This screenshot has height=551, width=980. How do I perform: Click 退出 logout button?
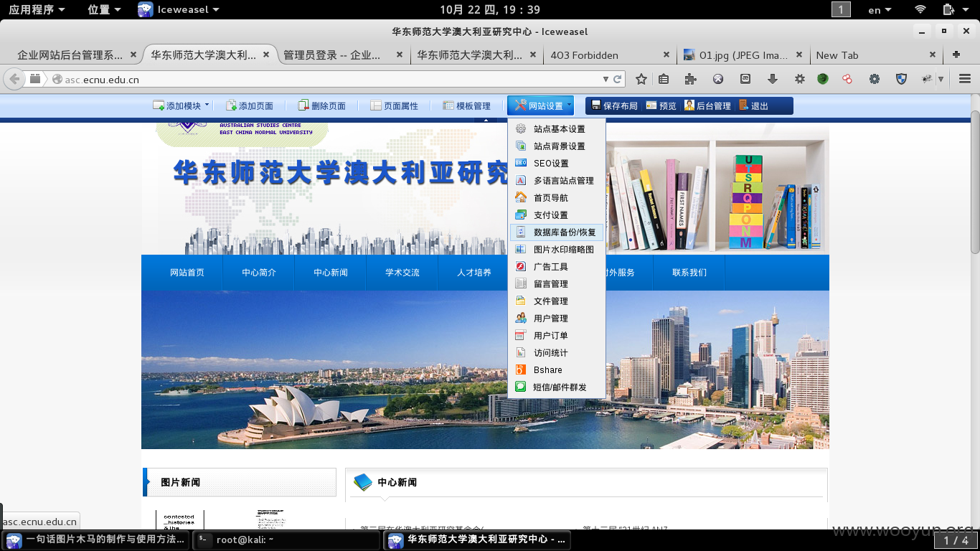753,105
